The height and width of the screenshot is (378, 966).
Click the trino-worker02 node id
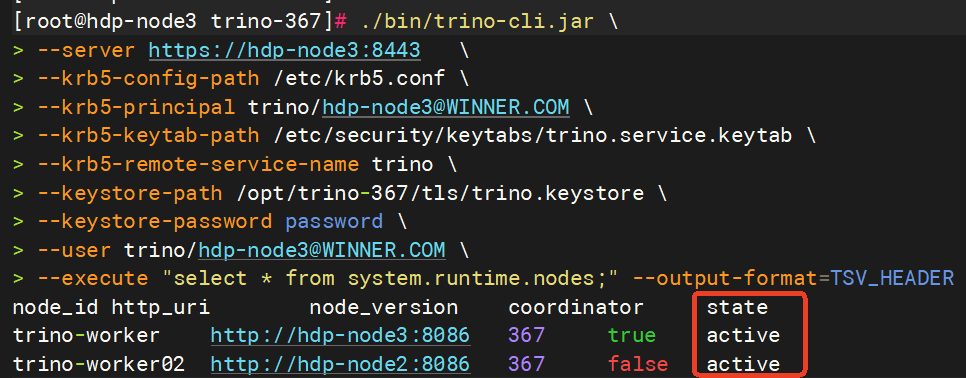(99, 364)
